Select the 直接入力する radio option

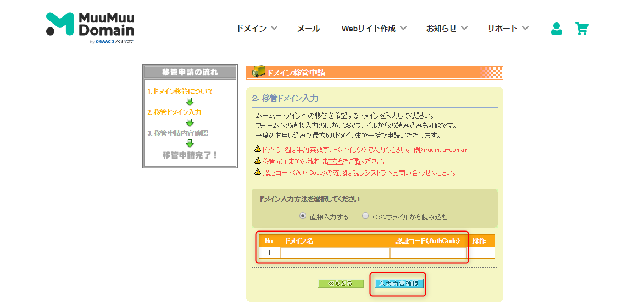pos(303,216)
